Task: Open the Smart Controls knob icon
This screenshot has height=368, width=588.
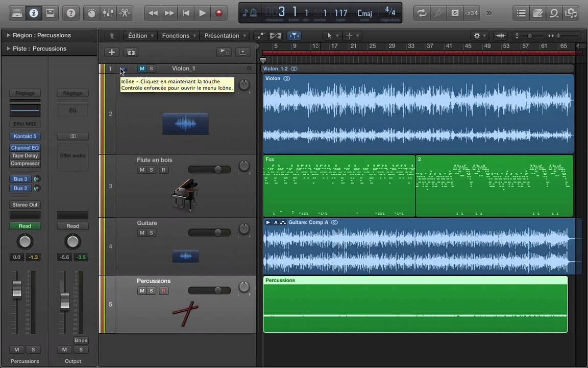Action: [x=91, y=13]
